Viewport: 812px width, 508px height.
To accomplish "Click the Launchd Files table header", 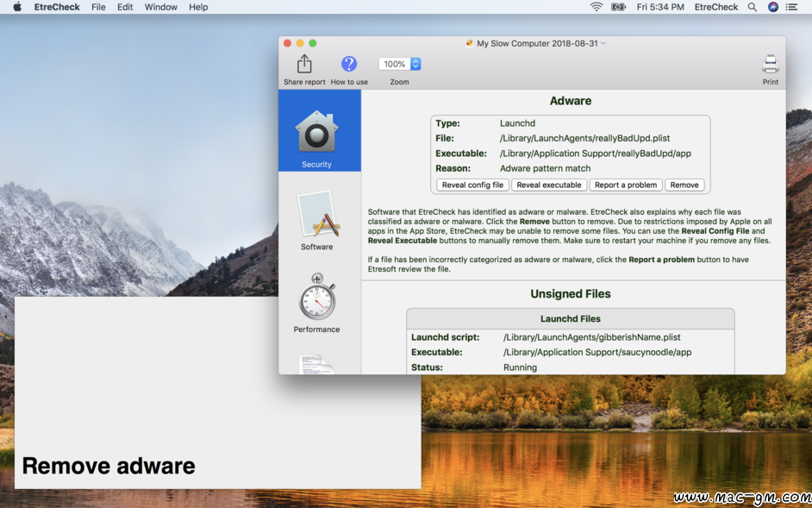I will click(571, 319).
